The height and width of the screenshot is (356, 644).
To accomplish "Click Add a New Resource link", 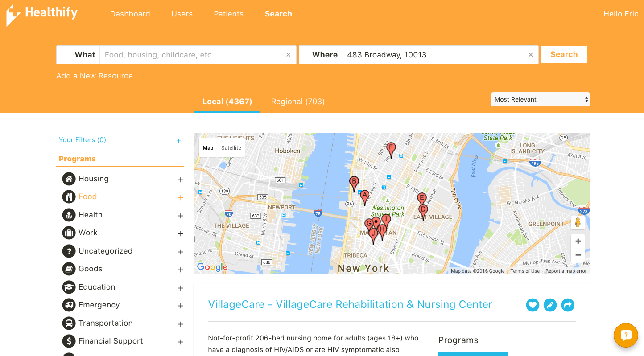I will click(x=95, y=76).
